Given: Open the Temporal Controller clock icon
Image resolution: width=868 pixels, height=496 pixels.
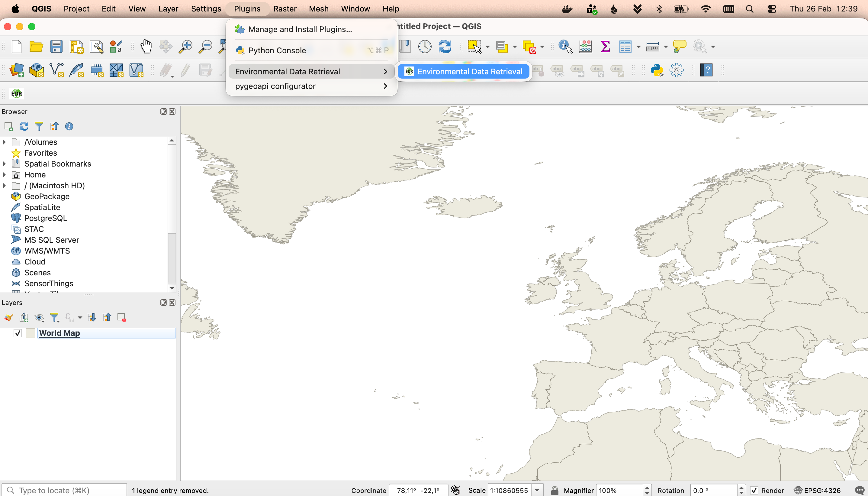Looking at the screenshot, I should [x=424, y=46].
